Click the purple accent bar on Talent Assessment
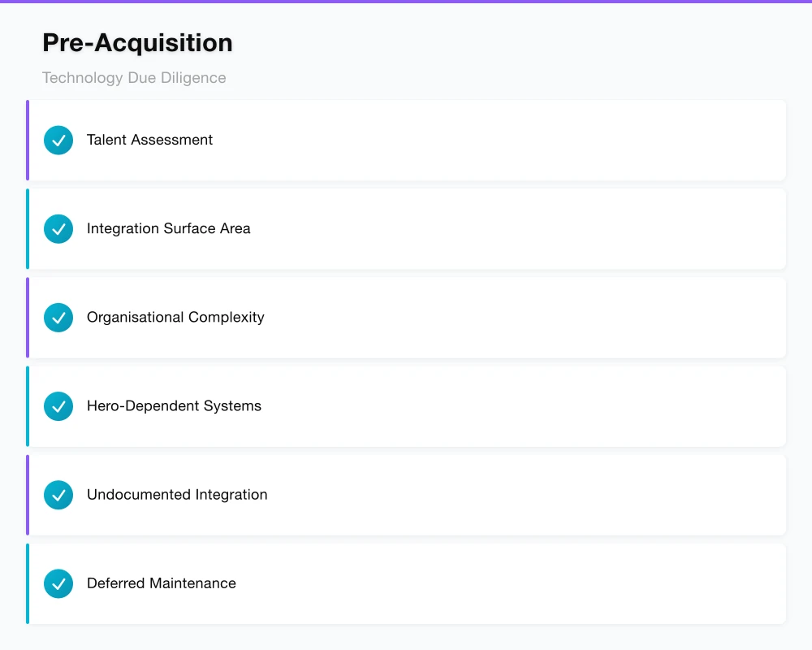 [x=27, y=140]
